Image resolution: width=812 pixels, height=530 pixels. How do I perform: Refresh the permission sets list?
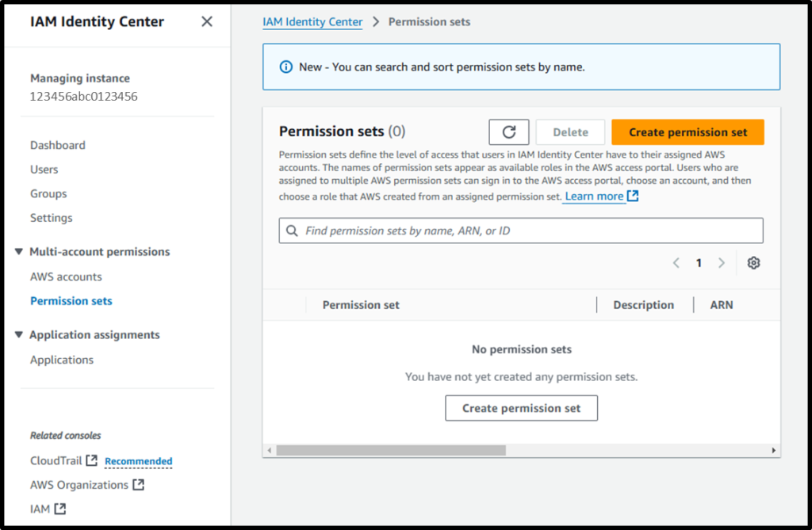coord(508,132)
